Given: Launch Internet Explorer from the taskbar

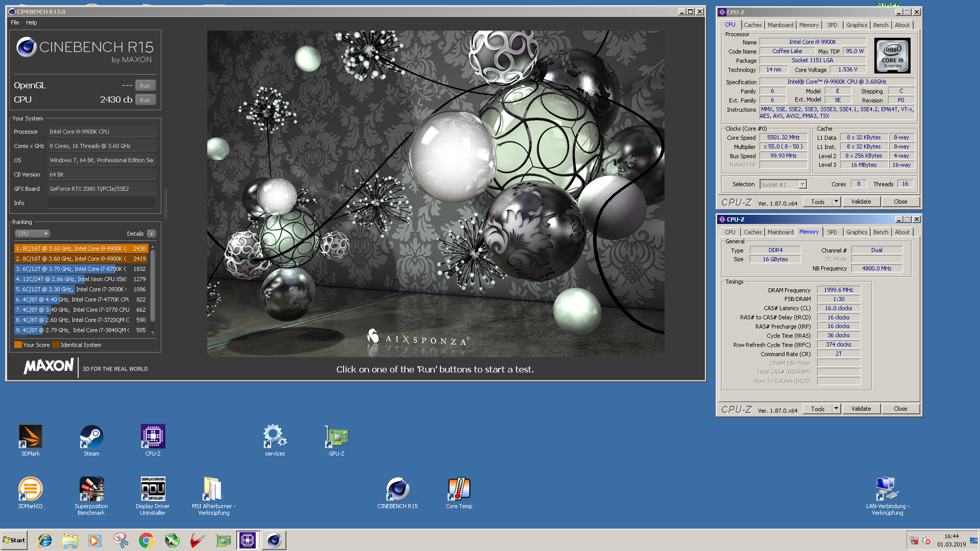Looking at the screenshot, I should pos(45,540).
